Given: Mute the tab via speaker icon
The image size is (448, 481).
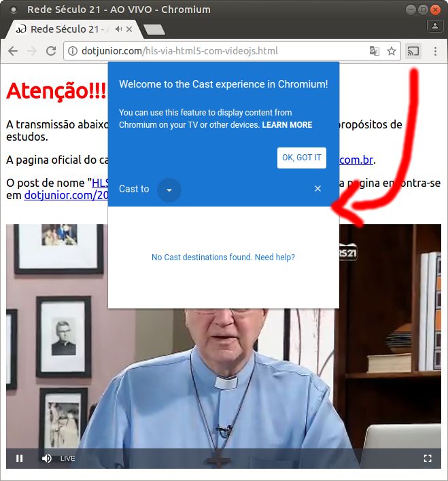Looking at the screenshot, I should (x=118, y=29).
